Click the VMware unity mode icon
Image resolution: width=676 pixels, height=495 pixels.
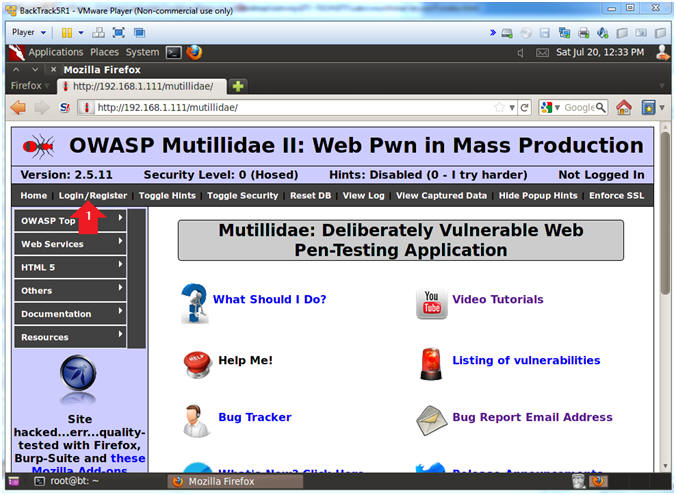(139, 33)
